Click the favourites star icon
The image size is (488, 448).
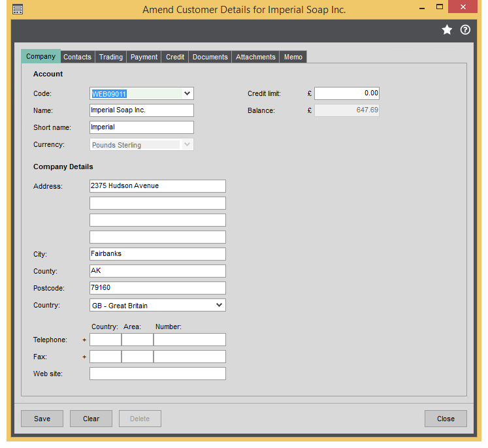pos(447,30)
